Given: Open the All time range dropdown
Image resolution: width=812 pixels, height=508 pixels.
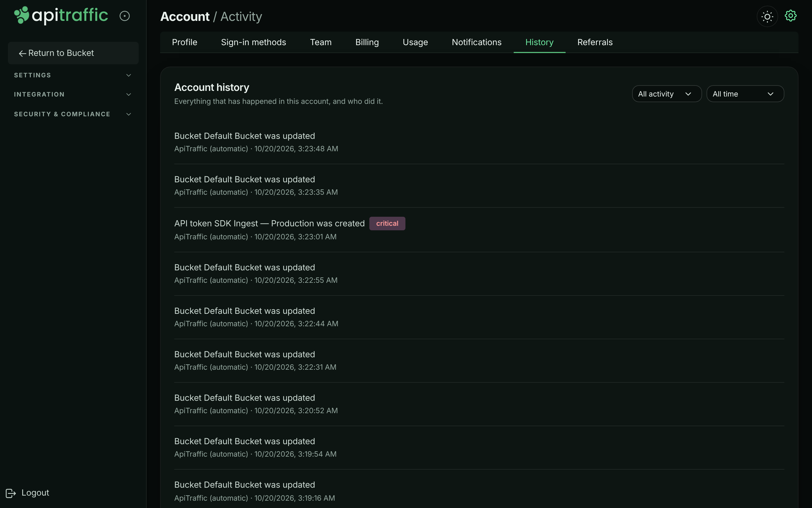Looking at the screenshot, I should click(745, 94).
